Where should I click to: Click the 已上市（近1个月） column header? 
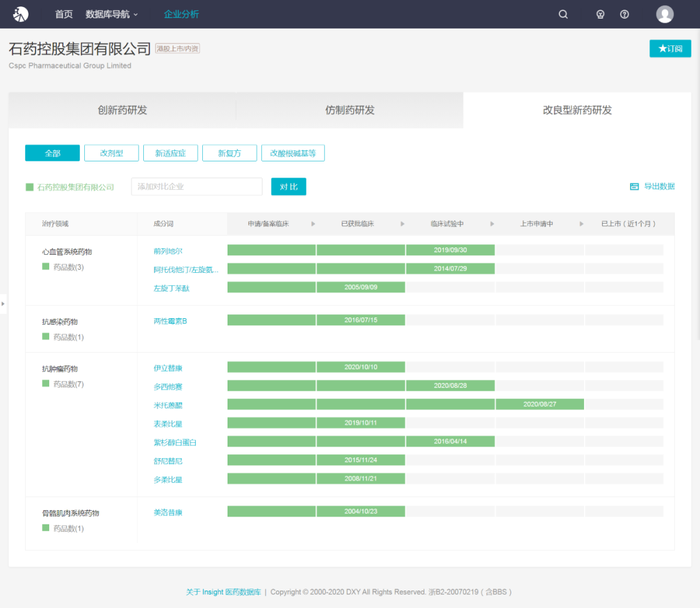629,224
